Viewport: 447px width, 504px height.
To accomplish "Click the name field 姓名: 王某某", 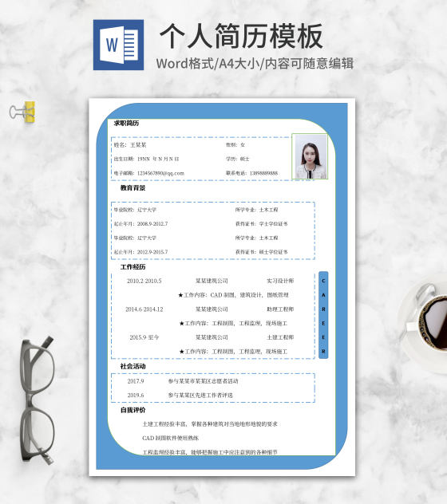I will pyautogui.click(x=130, y=145).
